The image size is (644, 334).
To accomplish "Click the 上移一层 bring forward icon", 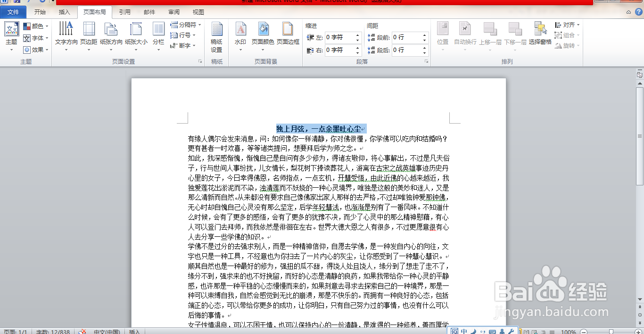I will coord(490,29).
